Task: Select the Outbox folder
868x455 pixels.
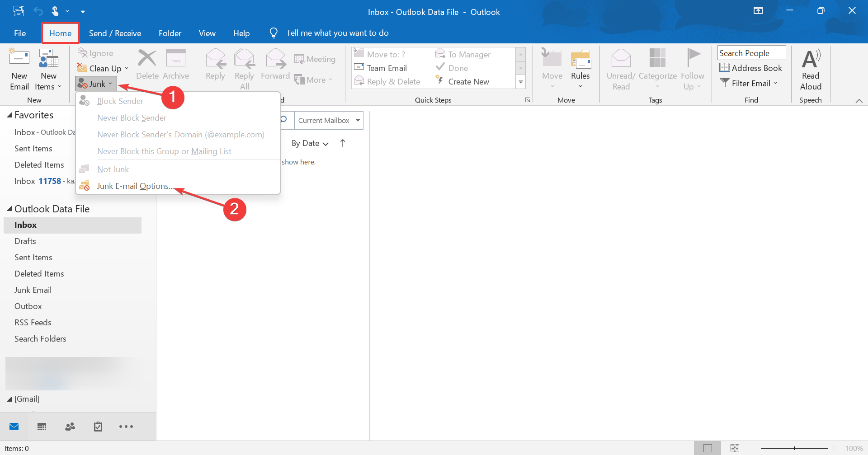Action: (72, 306)
